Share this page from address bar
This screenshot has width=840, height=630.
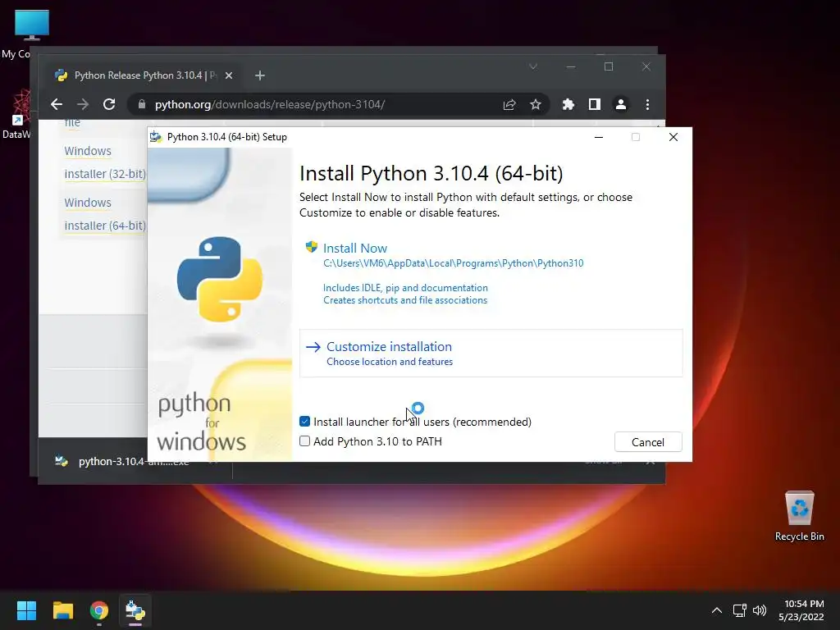coord(509,104)
